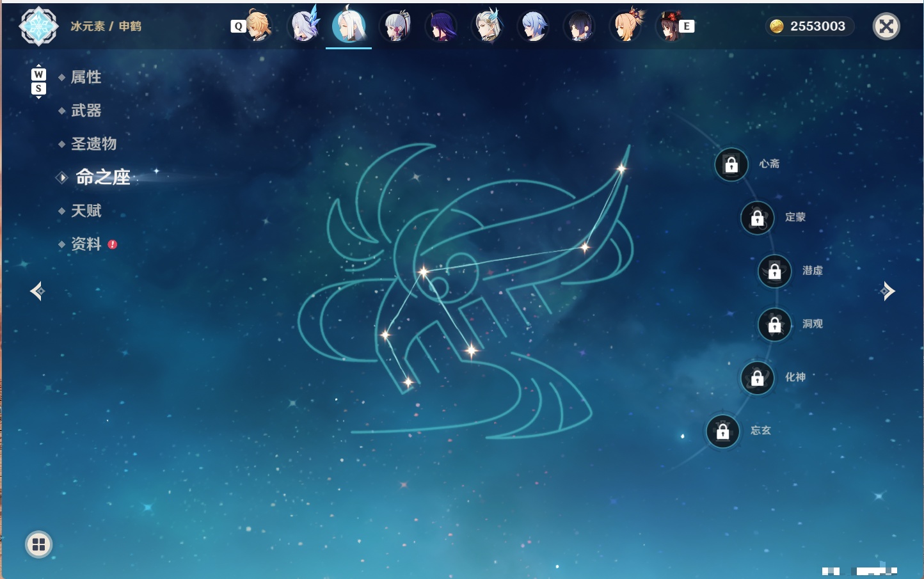This screenshot has width=924, height=579.
Task: Select the blonde traveler character portrait
Action: [258, 26]
